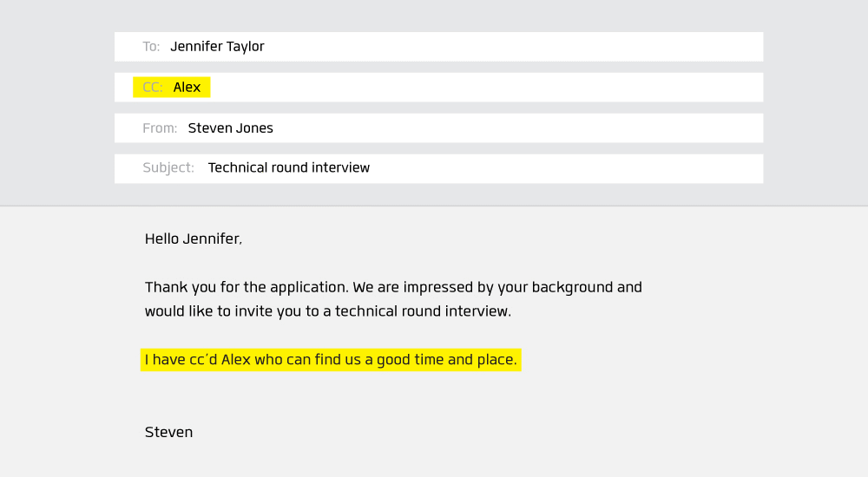Click the words "technical round interview" in body

(421, 311)
